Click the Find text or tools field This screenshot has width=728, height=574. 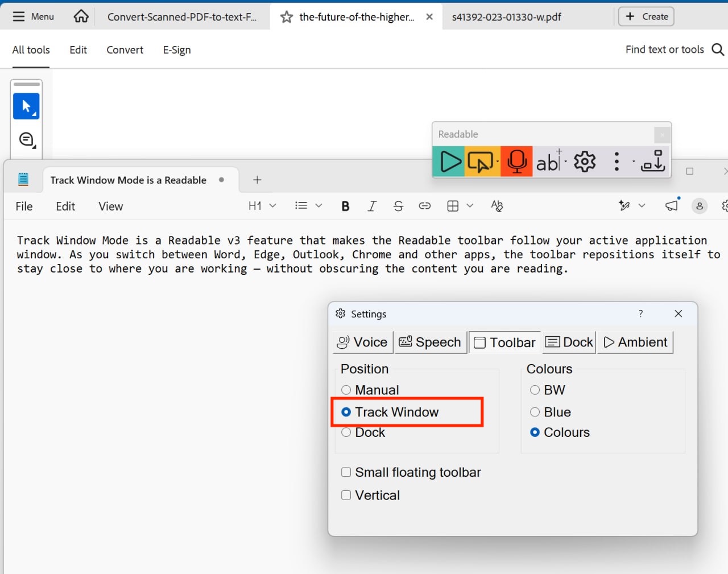tap(664, 49)
